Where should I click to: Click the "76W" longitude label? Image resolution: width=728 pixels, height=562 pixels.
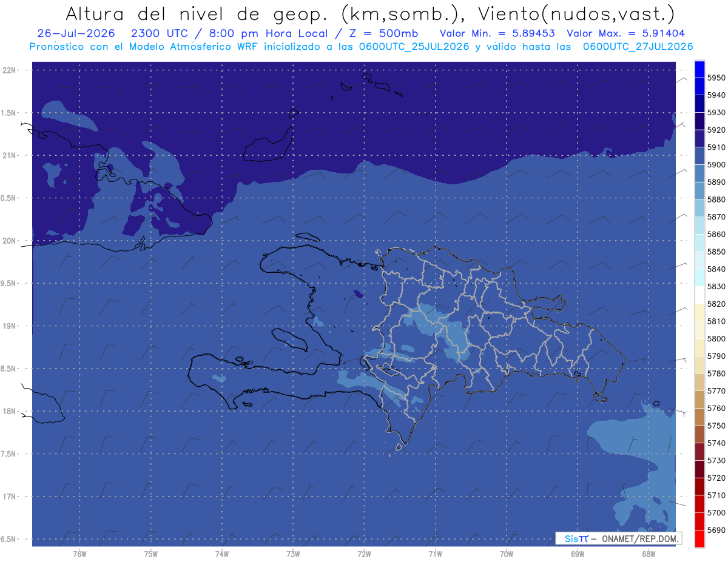tap(79, 554)
